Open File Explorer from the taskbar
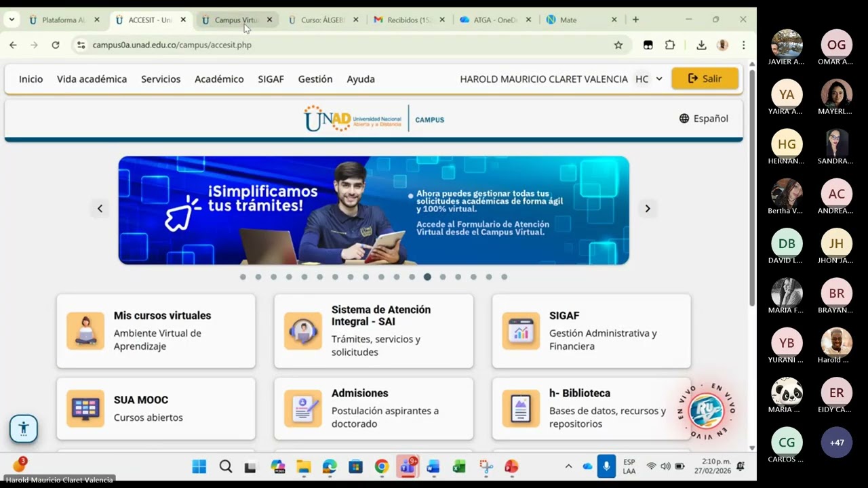 [x=303, y=466]
